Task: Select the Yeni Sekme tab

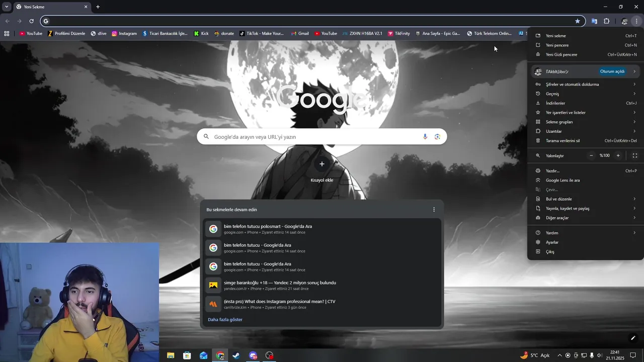Action: coord(52,7)
